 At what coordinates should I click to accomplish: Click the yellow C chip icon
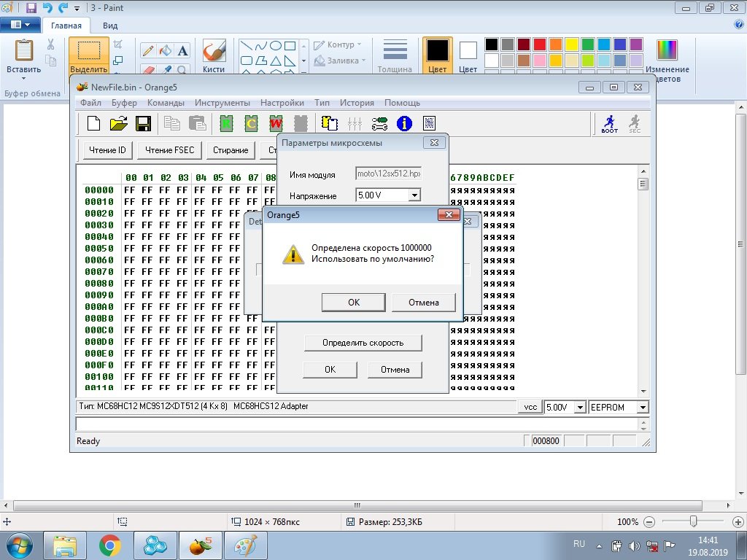point(251,123)
